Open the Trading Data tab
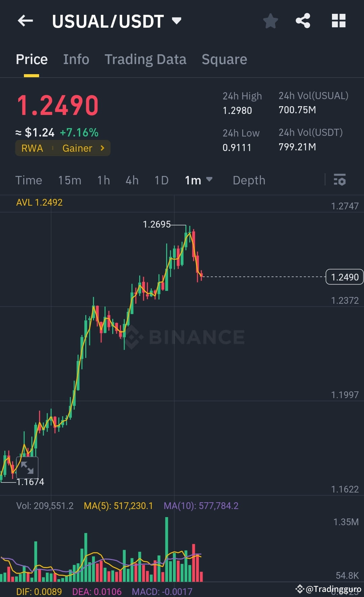The height and width of the screenshot is (597, 364). [x=146, y=59]
